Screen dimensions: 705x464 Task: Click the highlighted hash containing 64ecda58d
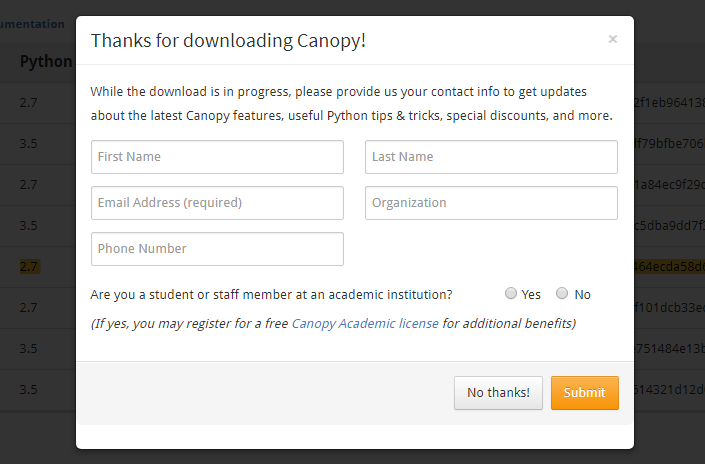pyautogui.click(x=669, y=267)
